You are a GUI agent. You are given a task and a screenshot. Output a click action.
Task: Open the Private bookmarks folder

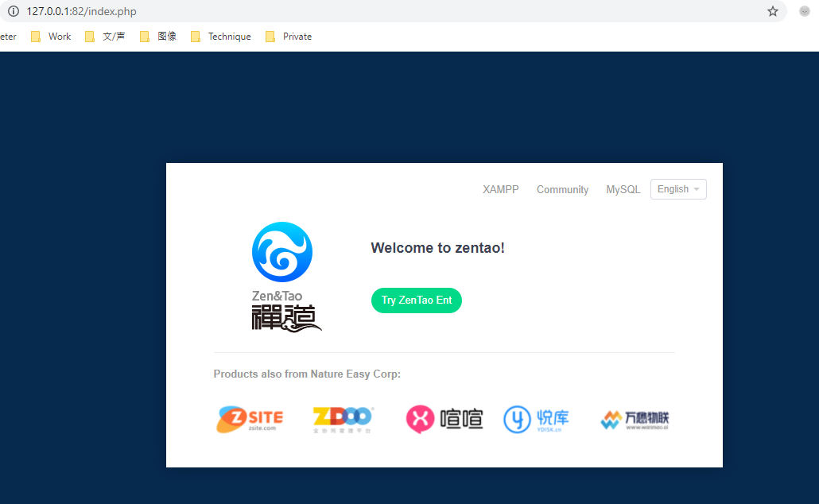[289, 37]
